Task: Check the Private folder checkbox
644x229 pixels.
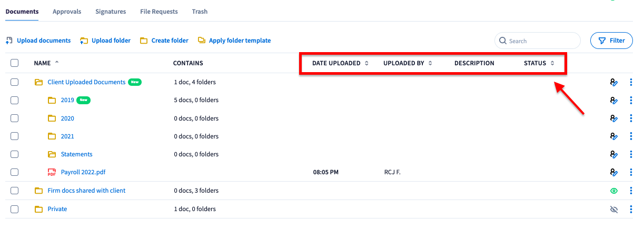Action: pos(15,209)
